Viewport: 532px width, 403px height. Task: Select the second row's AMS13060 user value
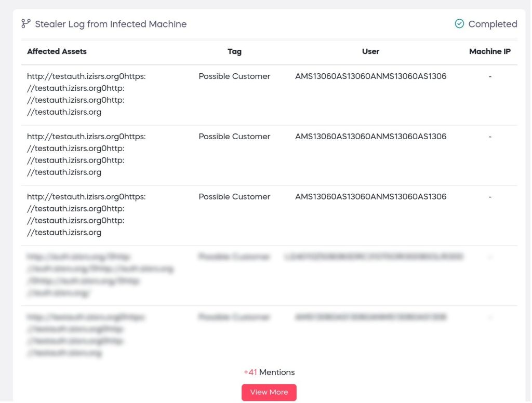[370, 137]
